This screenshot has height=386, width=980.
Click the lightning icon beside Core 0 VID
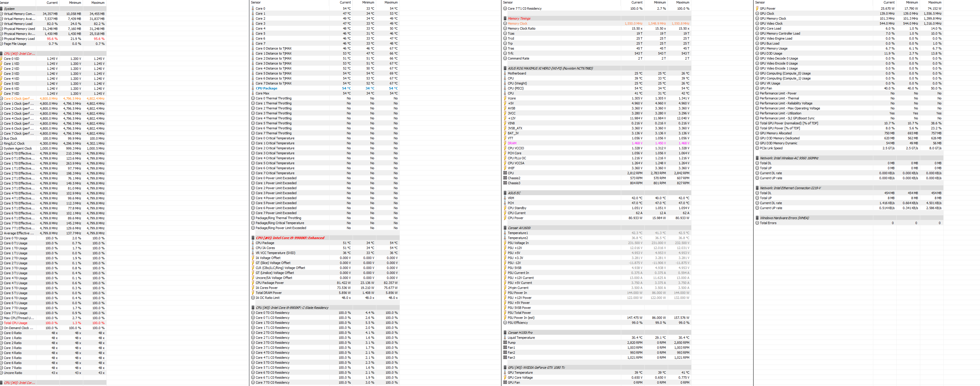(x=1, y=59)
